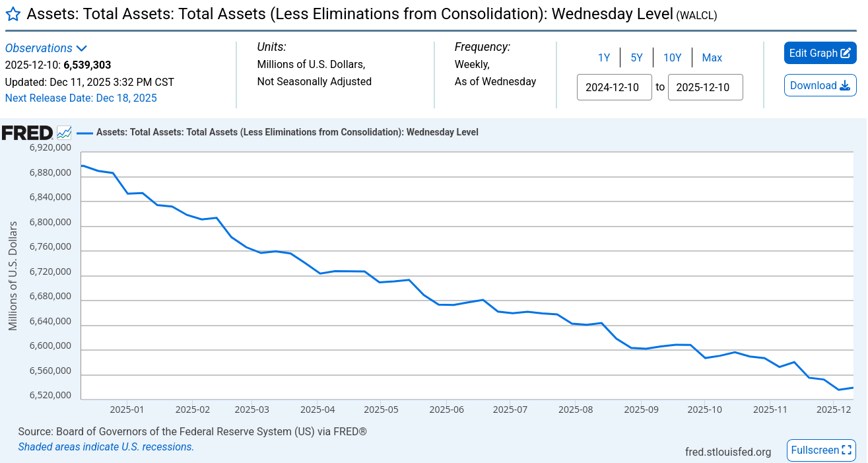Viewport: 868px width, 463px height.
Task: Expand the Observations dropdown
Action: [x=82, y=48]
